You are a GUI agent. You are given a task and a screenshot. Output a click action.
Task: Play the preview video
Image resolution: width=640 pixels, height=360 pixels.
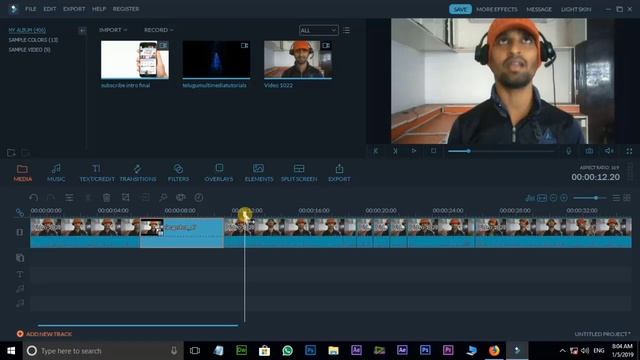click(x=413, y=151)
